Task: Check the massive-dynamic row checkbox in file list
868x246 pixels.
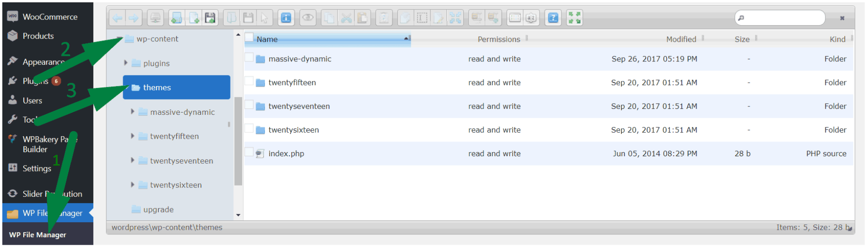Action: click(x=249, y=57)
